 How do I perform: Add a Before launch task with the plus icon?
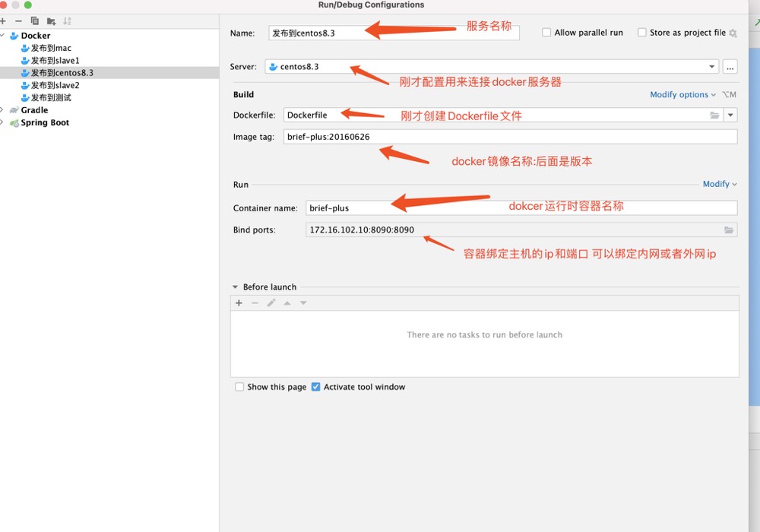tap(239, 303)
